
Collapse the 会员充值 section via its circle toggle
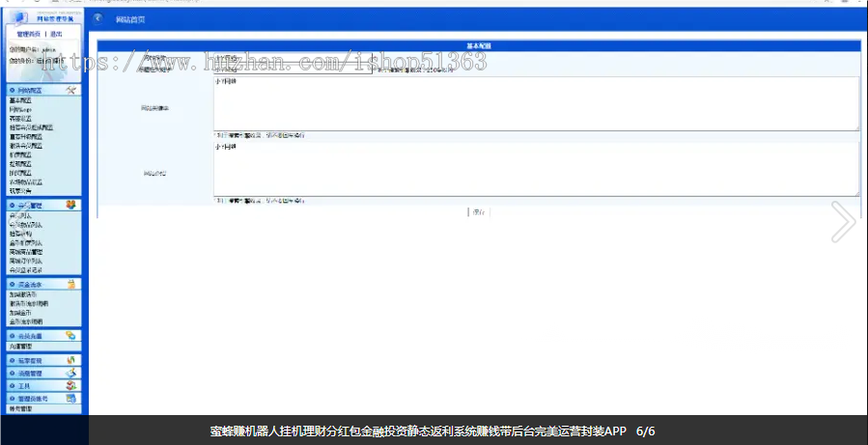pyautogui.click(x=13, y=336)
